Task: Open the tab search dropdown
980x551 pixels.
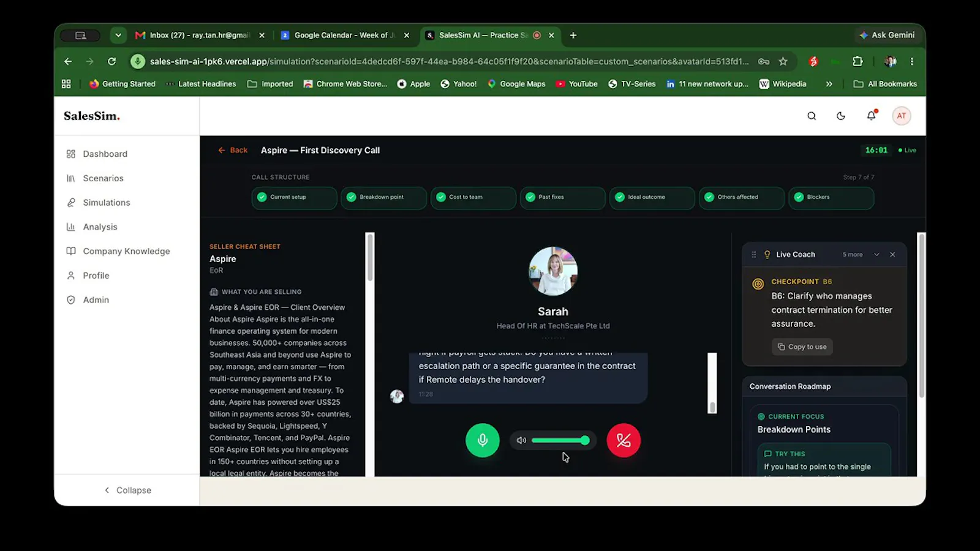Action: 118,36
